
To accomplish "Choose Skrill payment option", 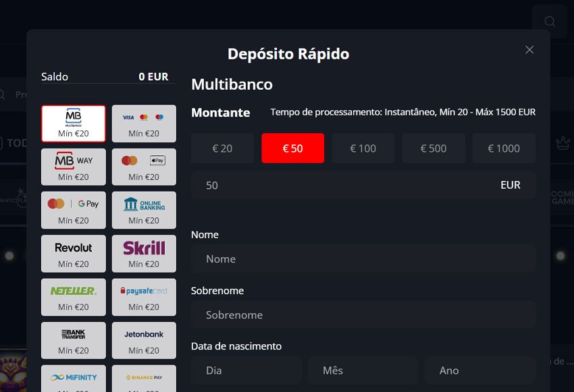I will click(x=144, y=254).
